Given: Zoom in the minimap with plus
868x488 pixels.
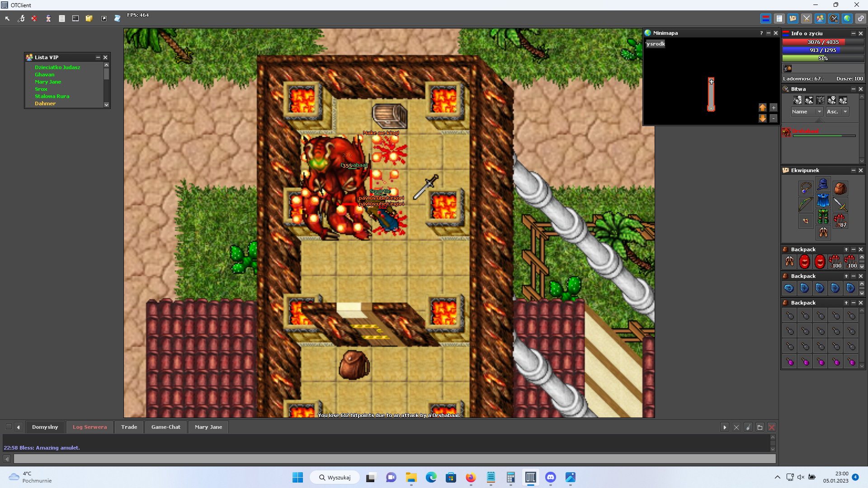Looking at the screenshot, I should click(x=774, y=108).
